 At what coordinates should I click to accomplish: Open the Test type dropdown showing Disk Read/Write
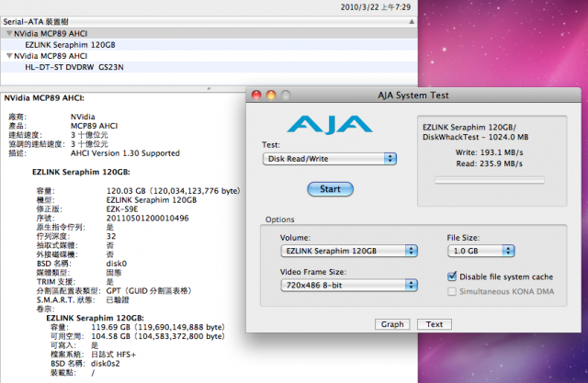coord(330,159)
